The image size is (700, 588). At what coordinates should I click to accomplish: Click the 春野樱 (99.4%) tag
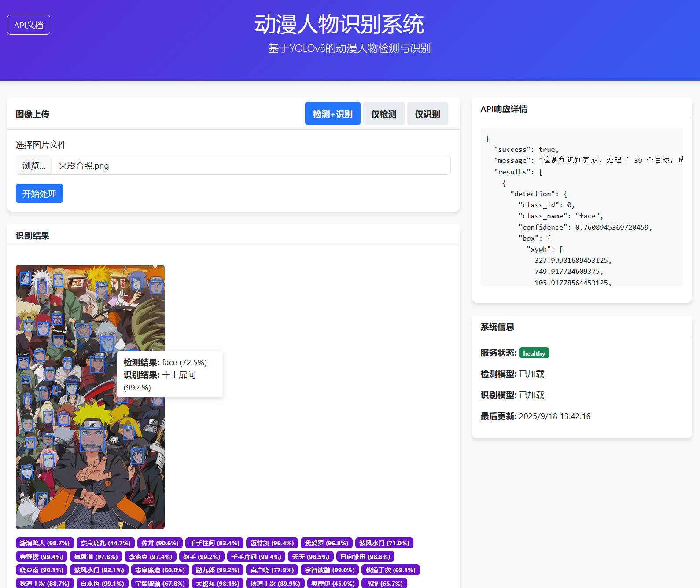(42, 557)
